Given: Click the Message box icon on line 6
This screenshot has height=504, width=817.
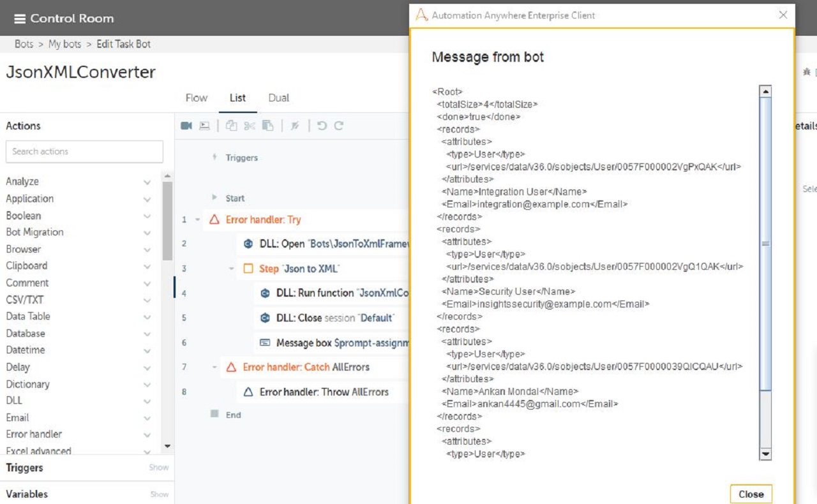Looking at the screenshot, I should click(265, 343).
